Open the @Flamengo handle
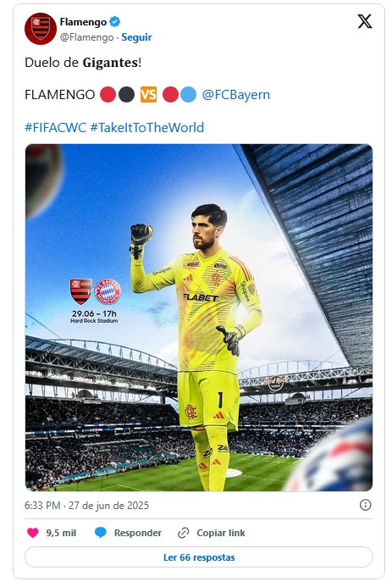Image resolution: width=392 pixels, height=587 pixels. tap(86, 37)
